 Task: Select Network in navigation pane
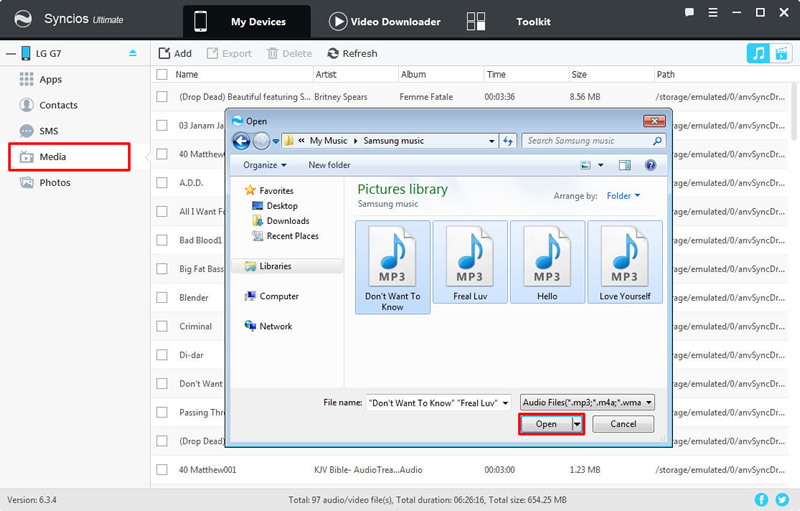268,326
